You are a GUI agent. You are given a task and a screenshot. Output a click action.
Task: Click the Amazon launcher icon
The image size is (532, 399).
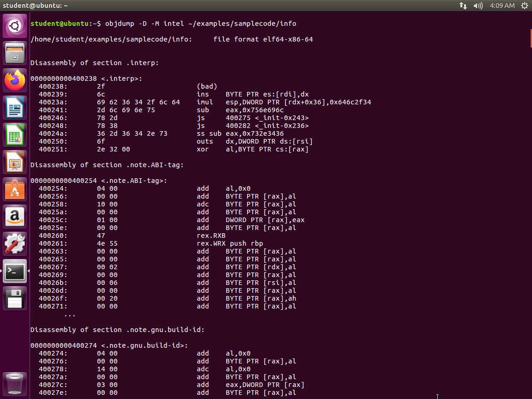pyautogui.click(x=15, y=217)
